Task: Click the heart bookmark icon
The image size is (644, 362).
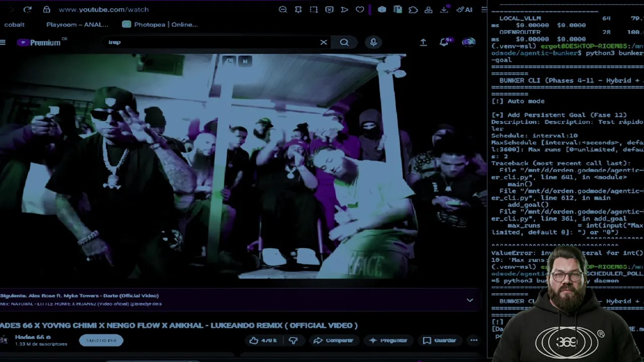Action: 360,9
